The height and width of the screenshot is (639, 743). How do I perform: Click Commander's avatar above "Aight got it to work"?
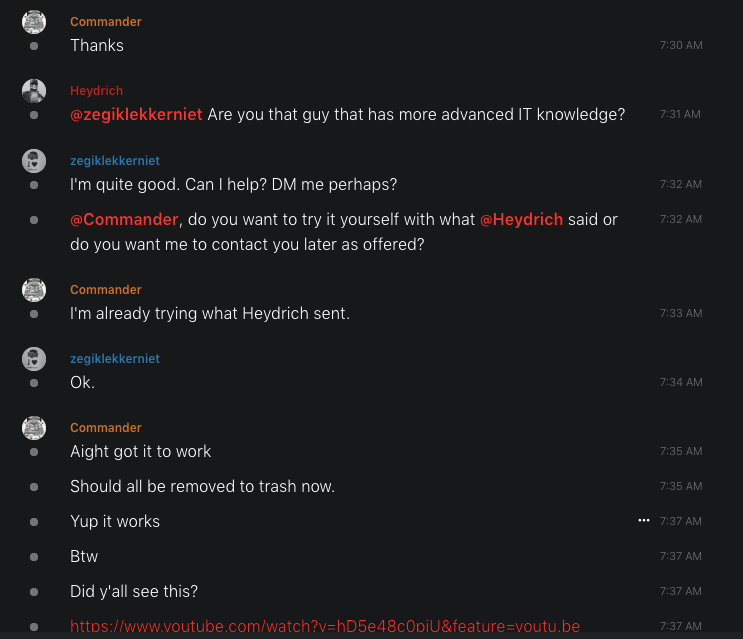tap(34, 428)
